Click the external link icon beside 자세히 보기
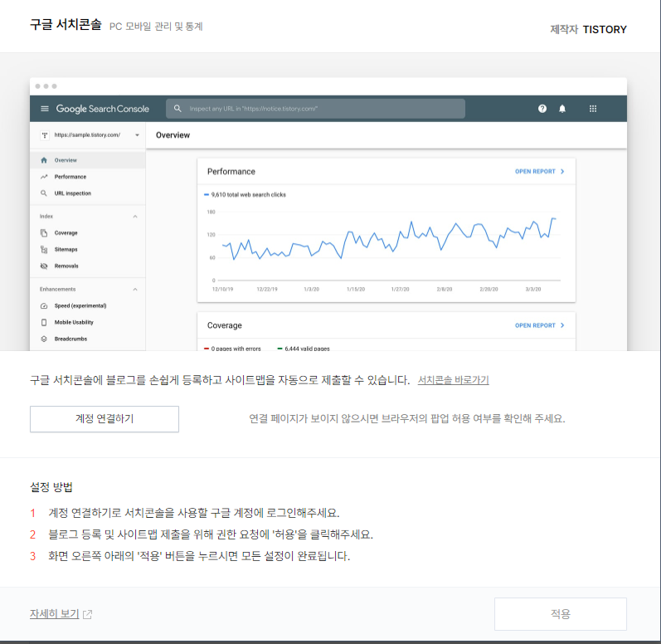Screen dimensions: 661x644 [87, 614]
